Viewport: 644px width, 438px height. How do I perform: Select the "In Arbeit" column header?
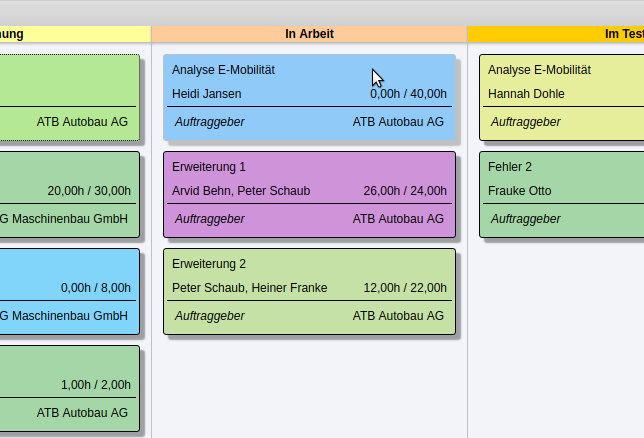pyautogui.click(x=309, y=34)
